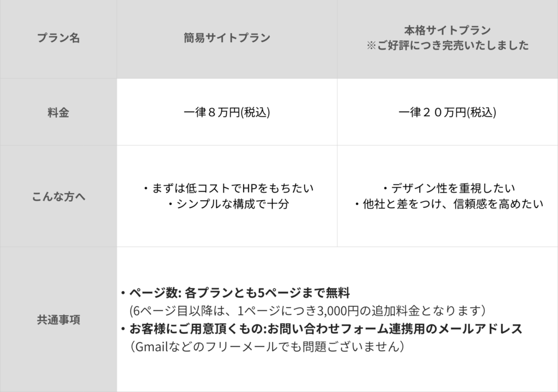Select the デザイン性を重視したい bullet
Viewport: 558px width, 392px height.
point(448,189)
